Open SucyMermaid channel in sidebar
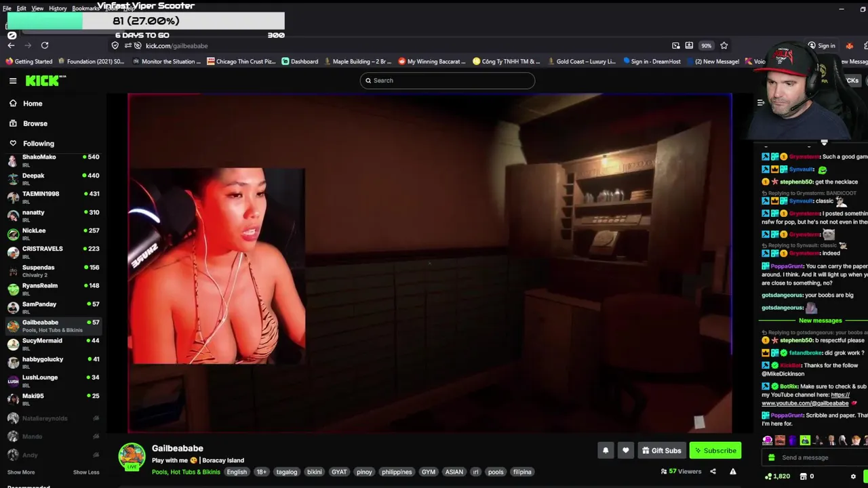This screenshot has width=868, height=488. [x=54, y=344]
